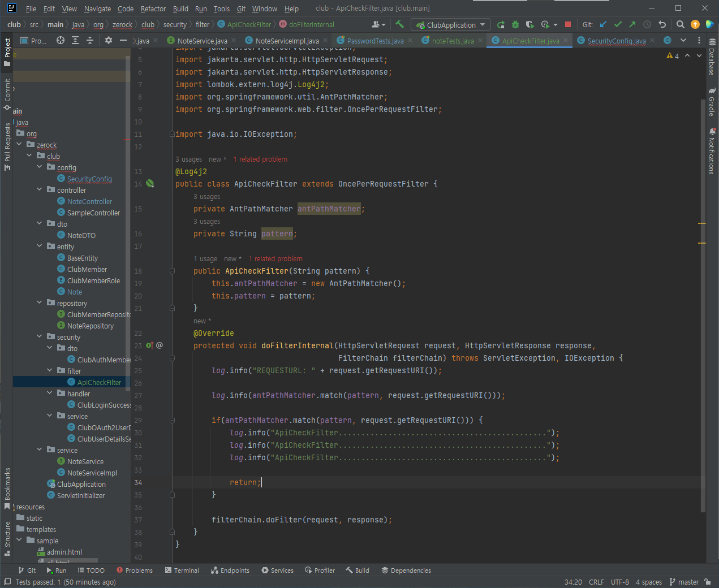This screenshot has width=719, height=588.
Task: Show Git history clock icon
Action: point(647,24)
